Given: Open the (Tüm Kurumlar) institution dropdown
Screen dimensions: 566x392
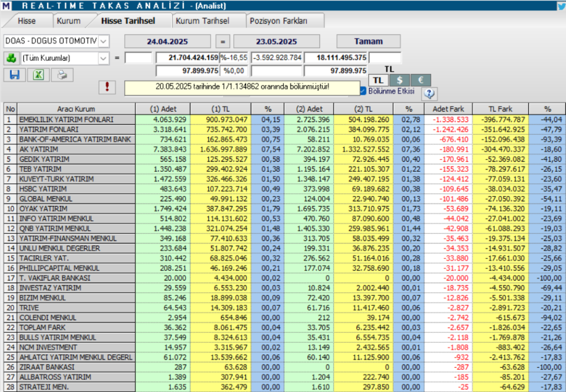Looking at the screenshot, I should (x=104, y=58).
